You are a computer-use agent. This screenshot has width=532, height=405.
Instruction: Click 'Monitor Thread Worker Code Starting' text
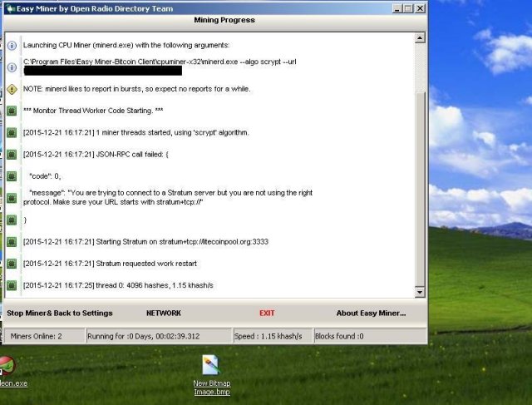93,111
